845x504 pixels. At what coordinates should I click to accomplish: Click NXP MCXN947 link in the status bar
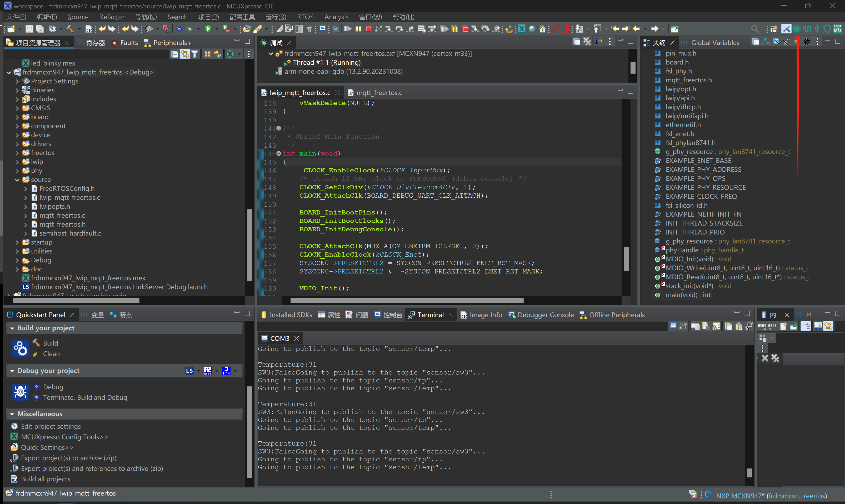pos(739,496)
